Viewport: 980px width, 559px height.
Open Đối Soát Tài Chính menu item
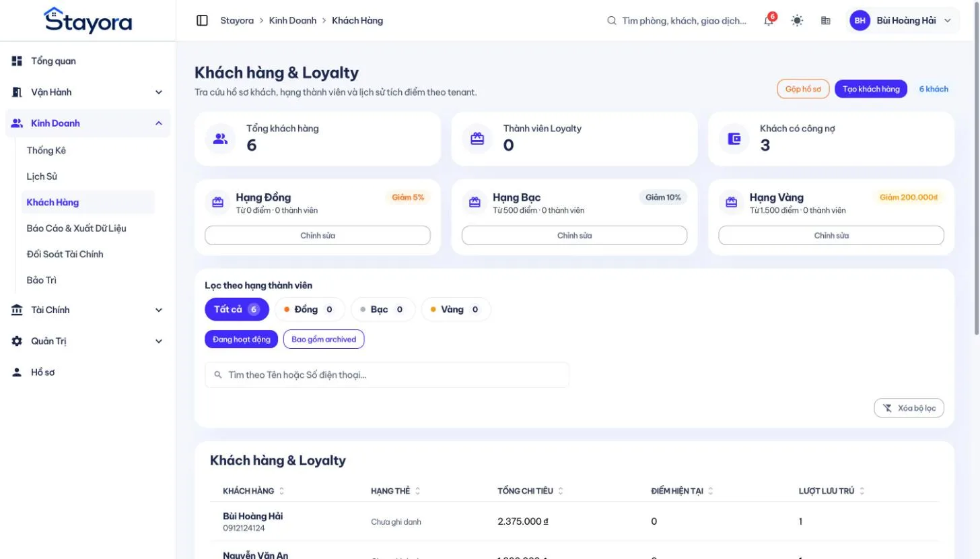(65, 254)
